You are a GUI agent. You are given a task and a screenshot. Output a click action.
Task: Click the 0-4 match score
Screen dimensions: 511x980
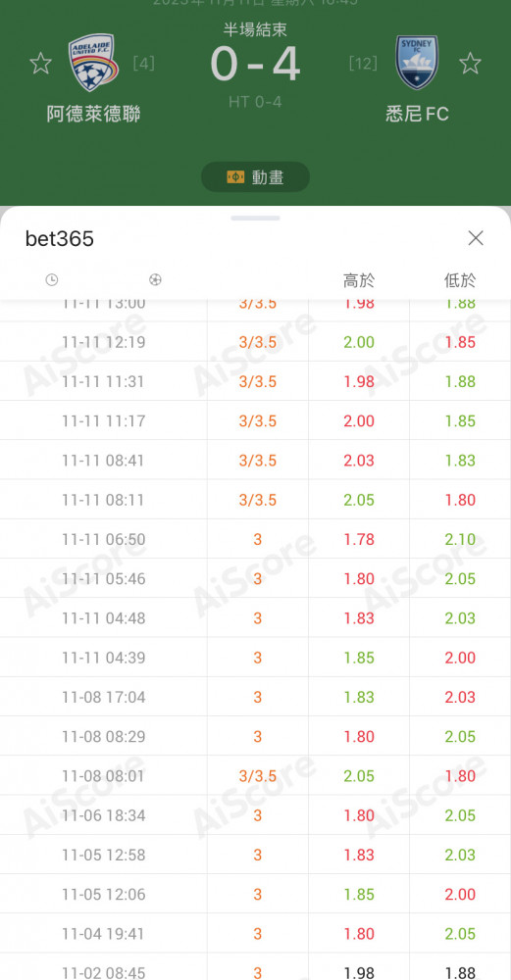pyautogui.click(x=255, y=65)
